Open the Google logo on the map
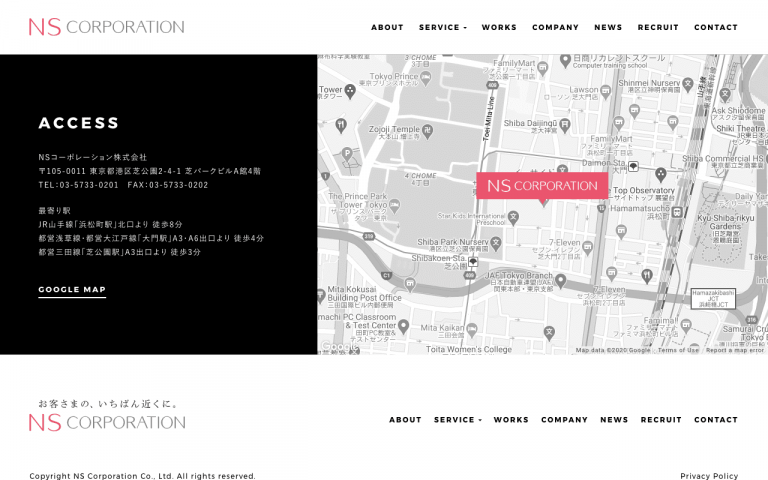The height and width of the screenshot is (480, 768). pos(339,347)
